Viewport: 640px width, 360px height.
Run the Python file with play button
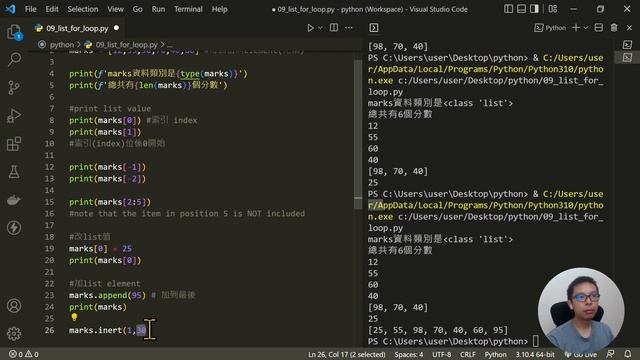tap(310, 28)
